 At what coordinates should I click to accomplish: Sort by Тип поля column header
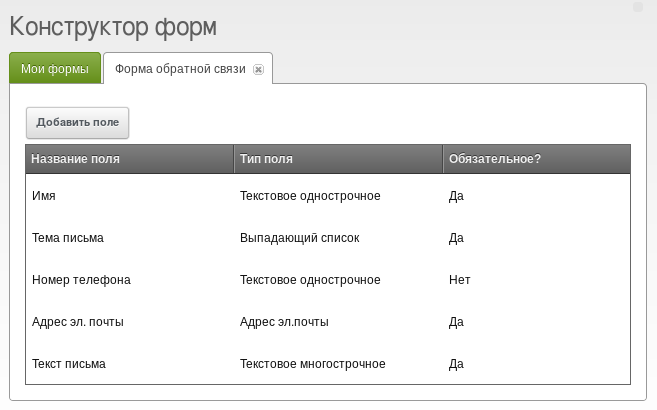(338, 159)
